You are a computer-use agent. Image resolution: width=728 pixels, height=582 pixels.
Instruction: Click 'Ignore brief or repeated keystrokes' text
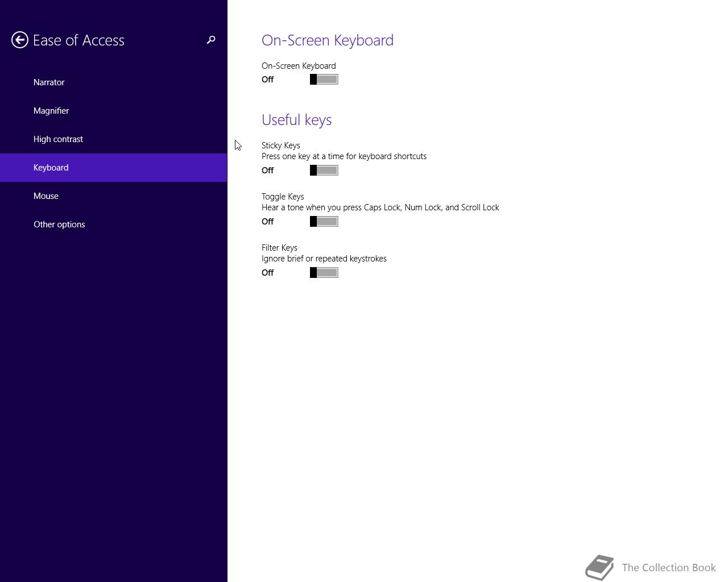pos(324,259)
